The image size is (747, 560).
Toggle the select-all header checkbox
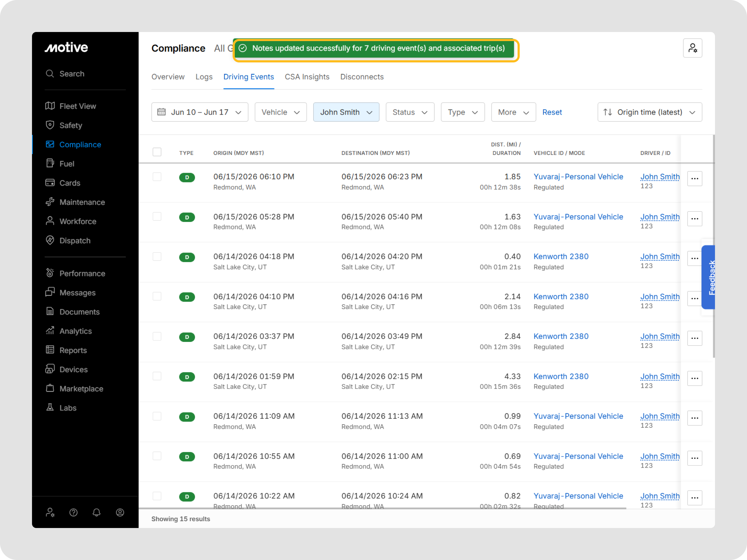(157, 152)
